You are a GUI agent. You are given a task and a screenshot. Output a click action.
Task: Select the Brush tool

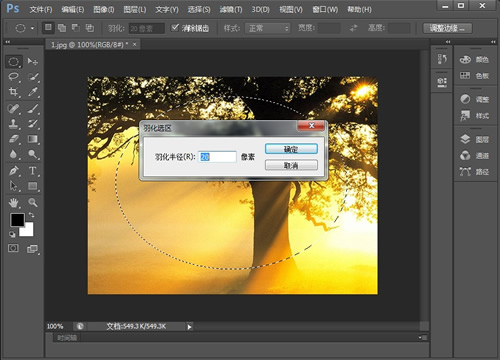pyautogui.click(x=33, y=109)
